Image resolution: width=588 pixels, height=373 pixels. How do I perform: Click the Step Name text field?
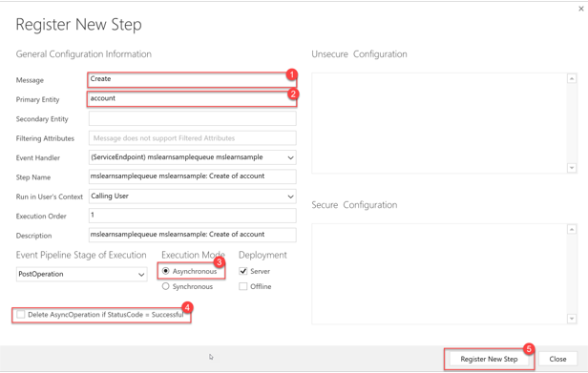(x=193, y=176)
